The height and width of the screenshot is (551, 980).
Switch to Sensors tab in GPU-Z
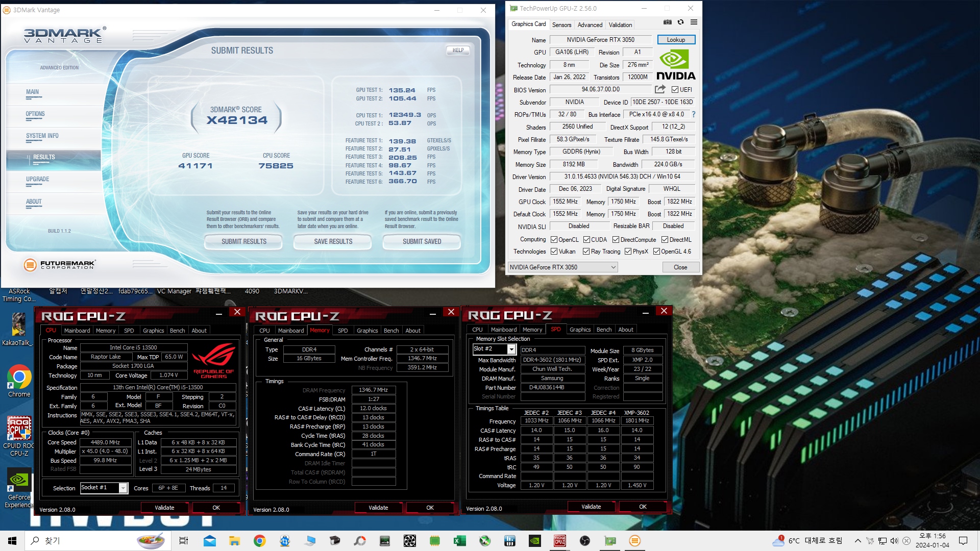561,25
